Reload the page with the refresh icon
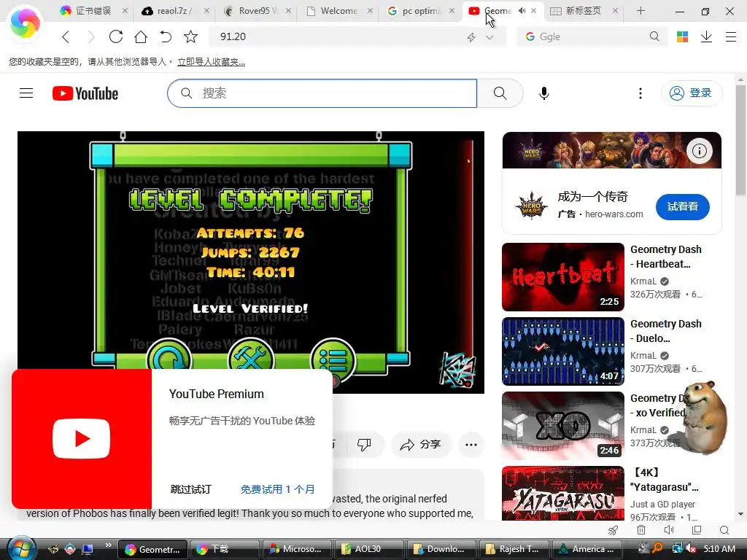 (x=116, y=36)
